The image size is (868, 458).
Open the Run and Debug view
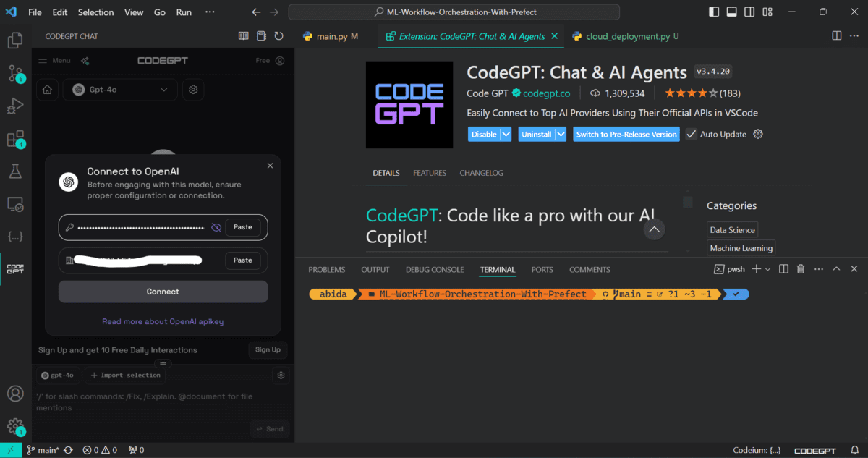coord(15,106)
